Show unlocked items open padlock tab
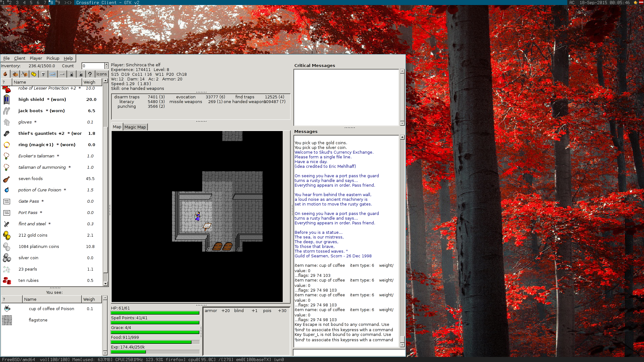The width and height of the screenshot is (644, 362). click(81, 74)
